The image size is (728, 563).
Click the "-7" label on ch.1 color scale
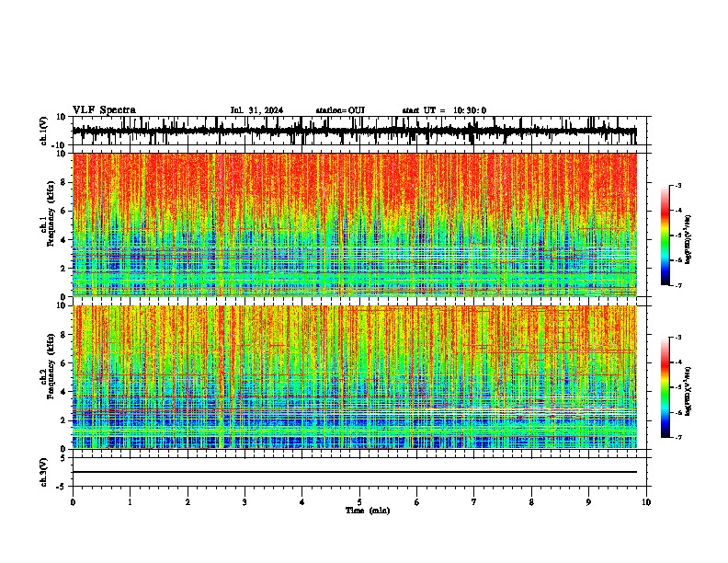point(678,285)
